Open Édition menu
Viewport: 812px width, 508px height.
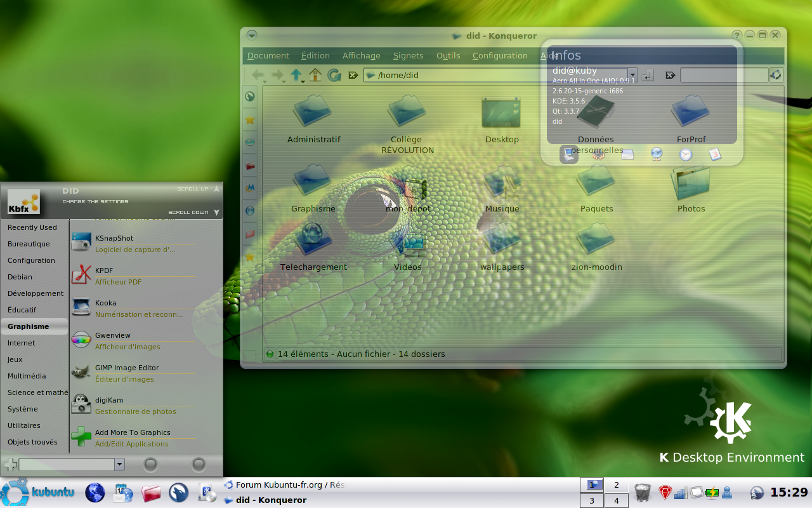tap(315, 56)
